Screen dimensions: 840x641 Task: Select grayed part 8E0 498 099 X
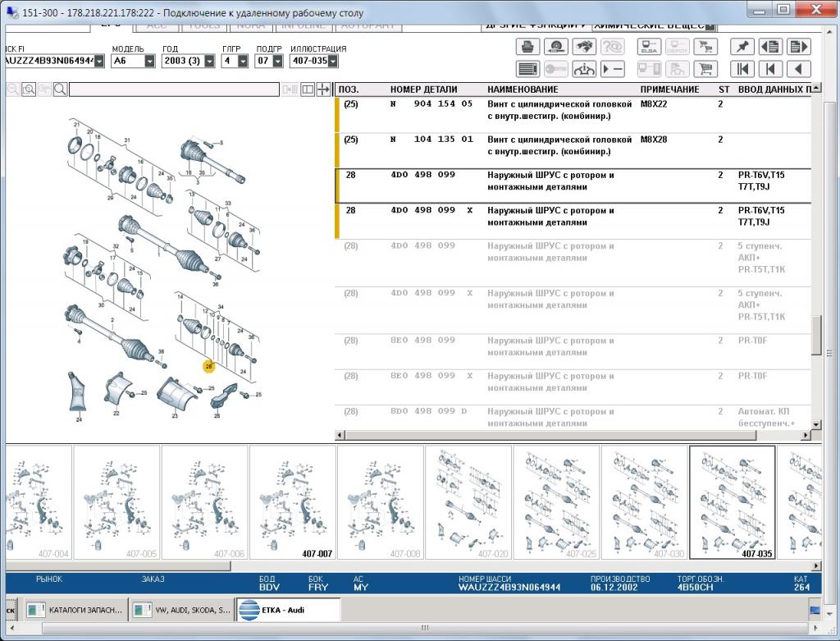click(431, 376)
